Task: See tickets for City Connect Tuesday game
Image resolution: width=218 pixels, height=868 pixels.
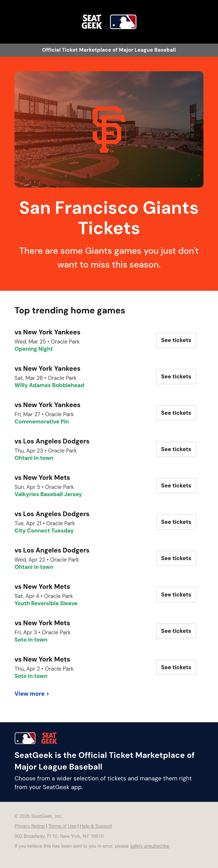Action: pyautogui.click(x=176, y=522)
